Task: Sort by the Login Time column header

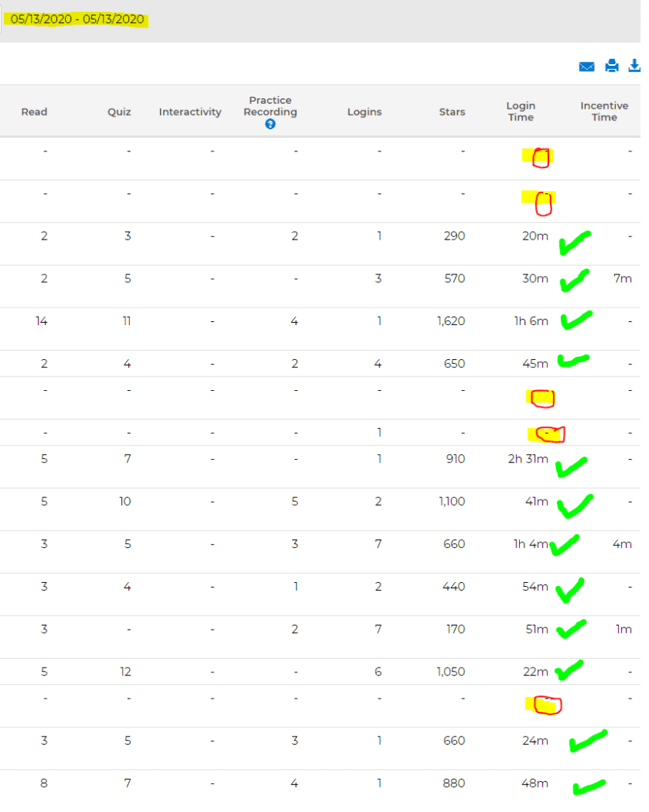Action: click(x=521, y=111)
